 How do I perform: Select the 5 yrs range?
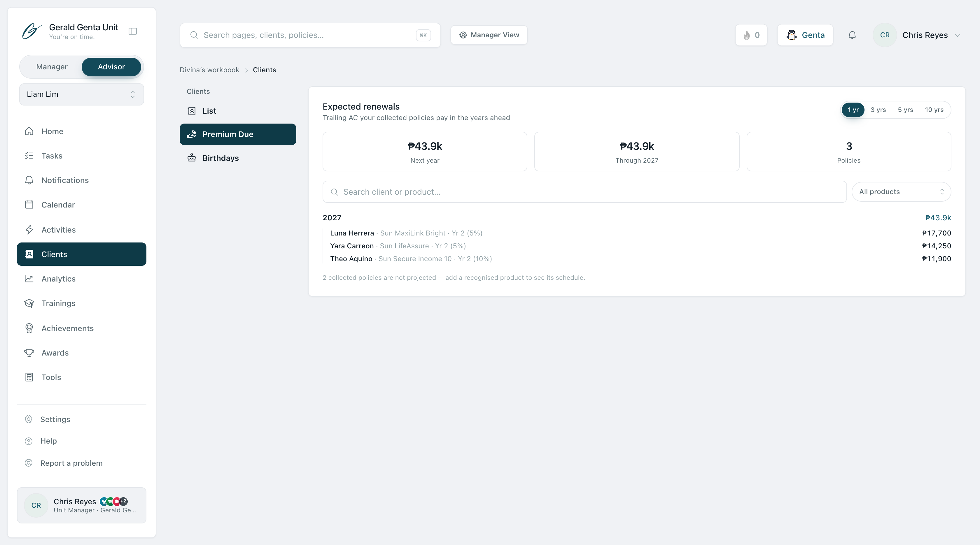tap(905, 110)
